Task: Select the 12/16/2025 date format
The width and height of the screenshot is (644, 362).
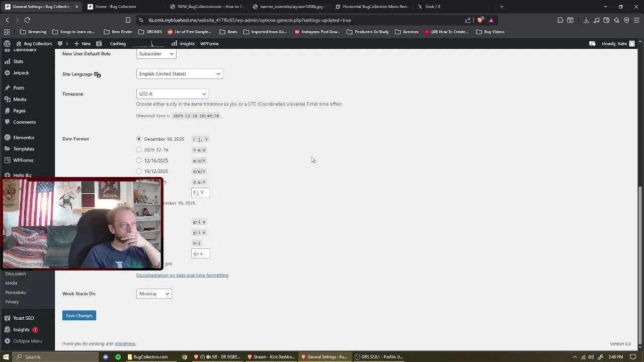Action: click(x=139, y=160)
